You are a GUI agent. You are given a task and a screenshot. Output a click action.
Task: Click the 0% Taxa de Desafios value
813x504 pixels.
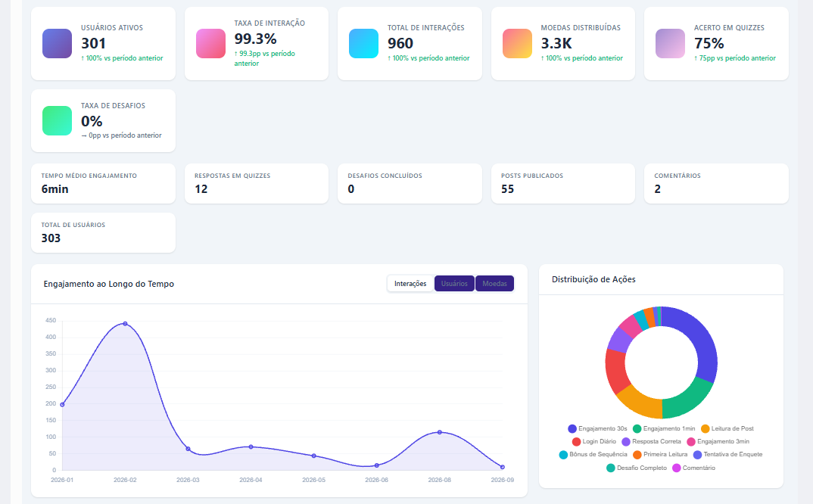pos(92,121)
